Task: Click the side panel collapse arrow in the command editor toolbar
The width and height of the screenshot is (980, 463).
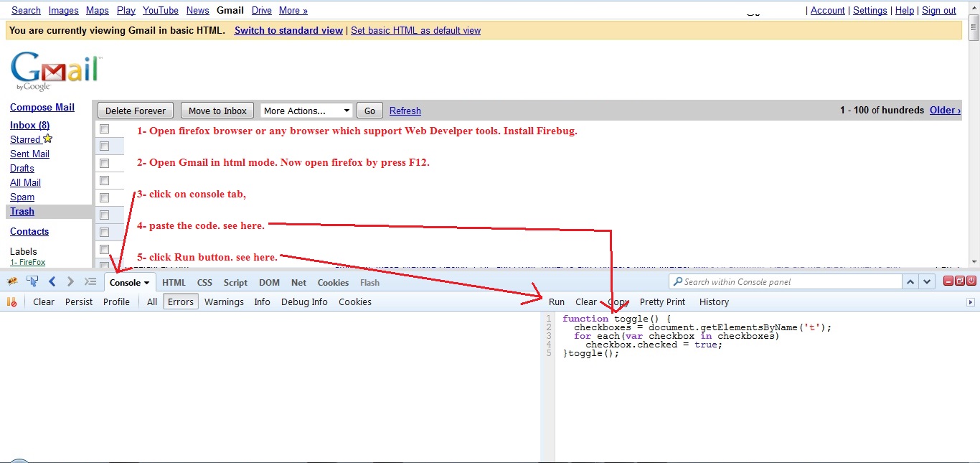Action: tap(971, 302)
